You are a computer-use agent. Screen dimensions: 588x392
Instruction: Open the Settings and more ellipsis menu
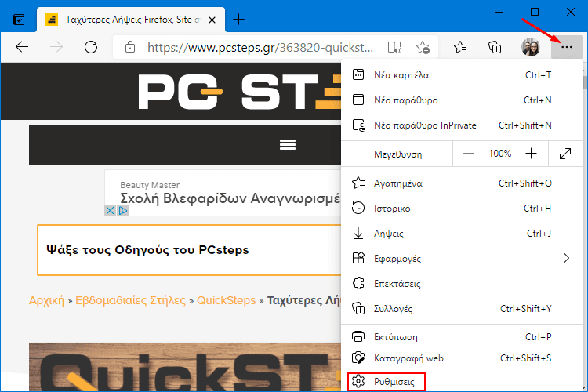(566, 47)
